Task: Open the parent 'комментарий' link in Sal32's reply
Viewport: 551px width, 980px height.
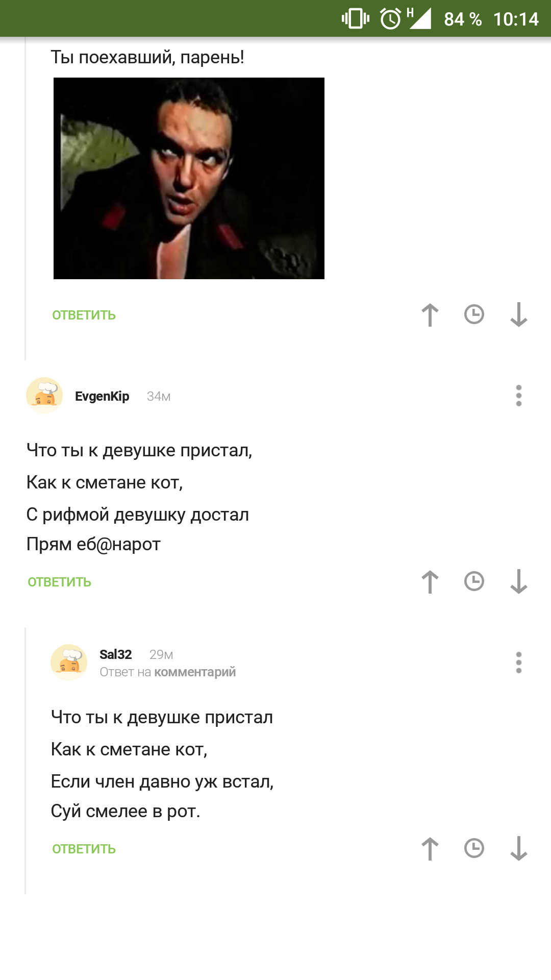Action: click(195, 672)
